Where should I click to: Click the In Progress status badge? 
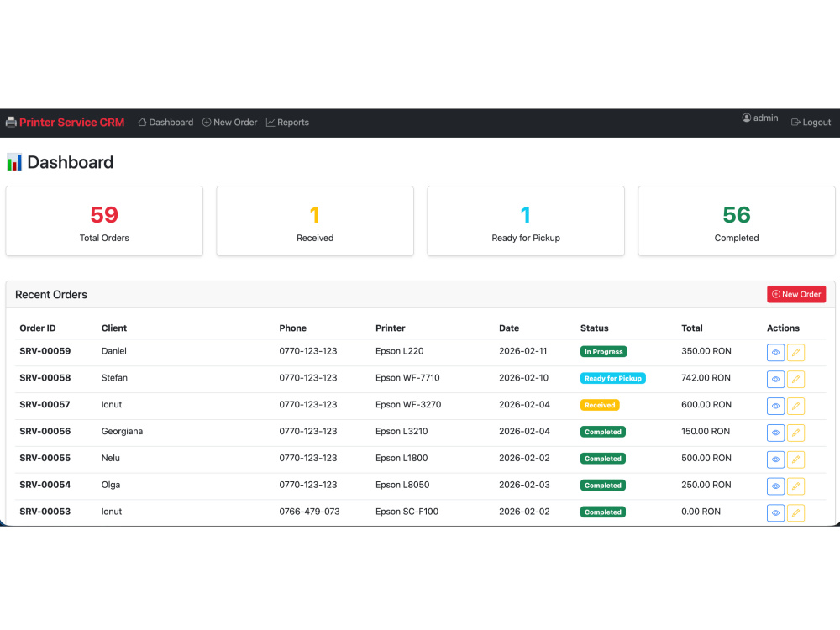603,351
